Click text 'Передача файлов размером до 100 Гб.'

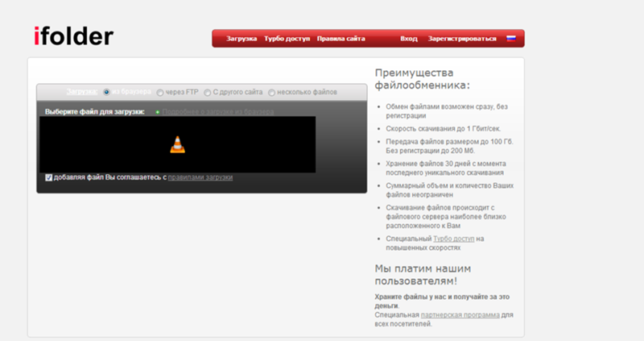[x=449, y=142]
